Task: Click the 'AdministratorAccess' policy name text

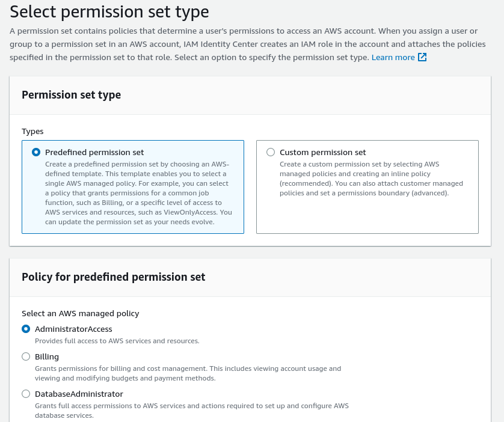Action: pyautogui.click(x=73, y=329)
